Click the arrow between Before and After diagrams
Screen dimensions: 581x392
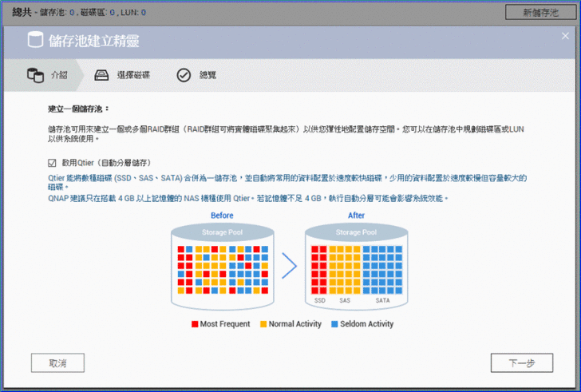click(290, 265)
